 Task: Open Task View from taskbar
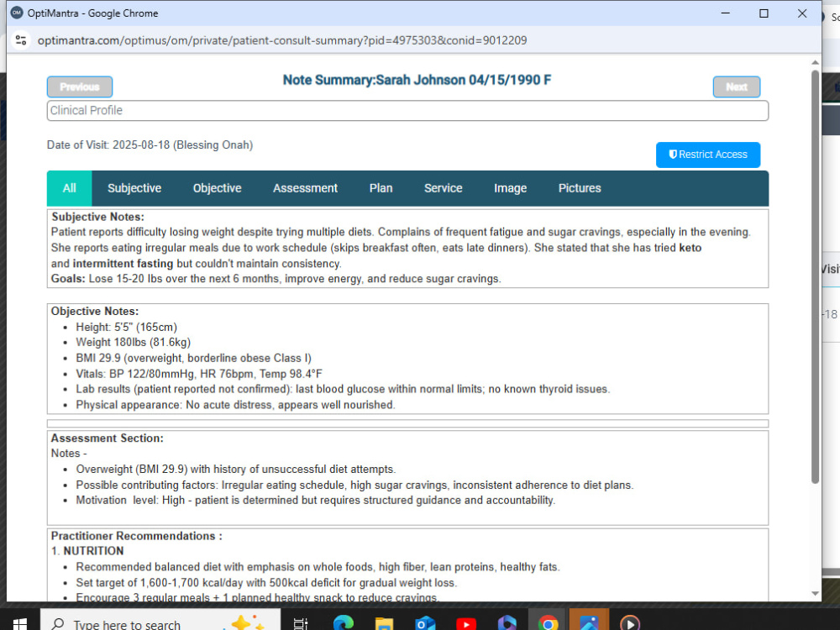pyautogui.click(x=301, y=623)
